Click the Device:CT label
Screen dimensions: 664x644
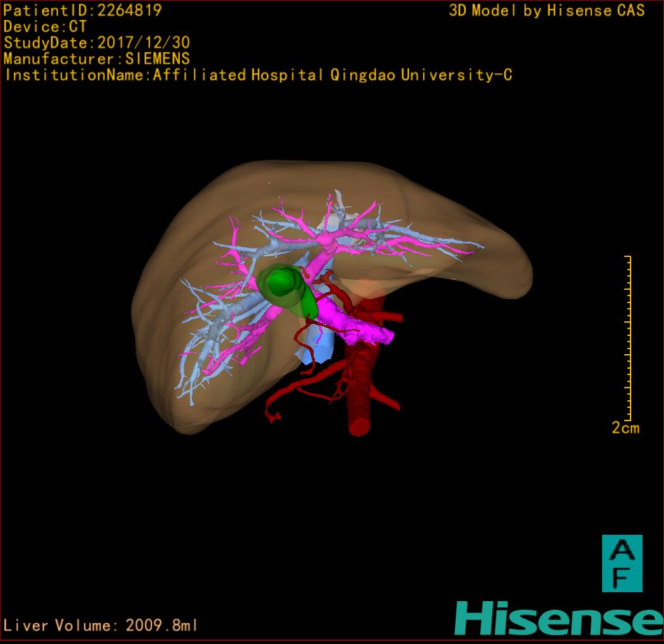click(x=45, y=27)
